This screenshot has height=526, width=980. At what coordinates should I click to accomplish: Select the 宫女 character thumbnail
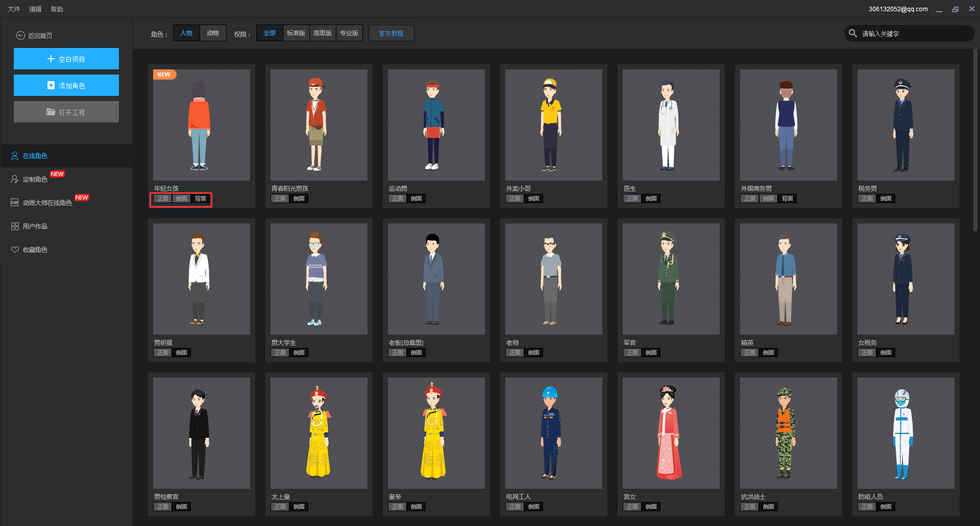671,433
